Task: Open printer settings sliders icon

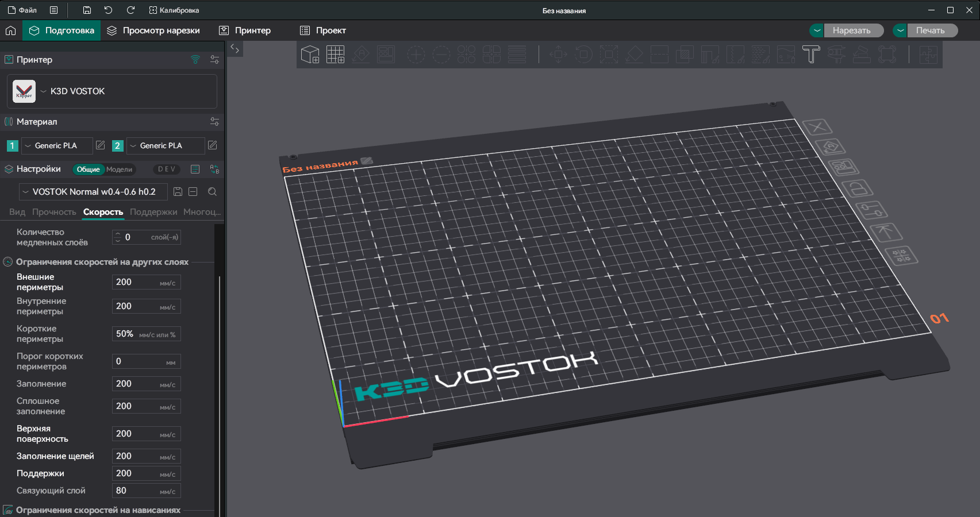Action: (x=214, y=60)
